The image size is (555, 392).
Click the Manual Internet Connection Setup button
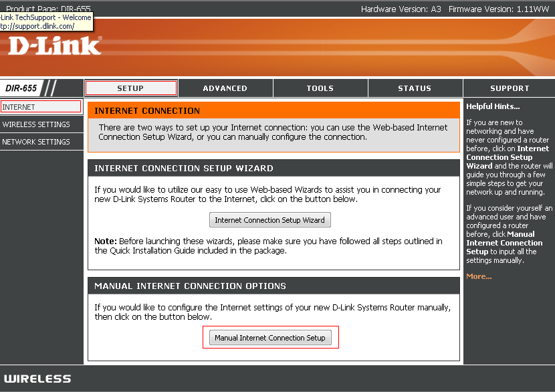(x=270, y=338)
